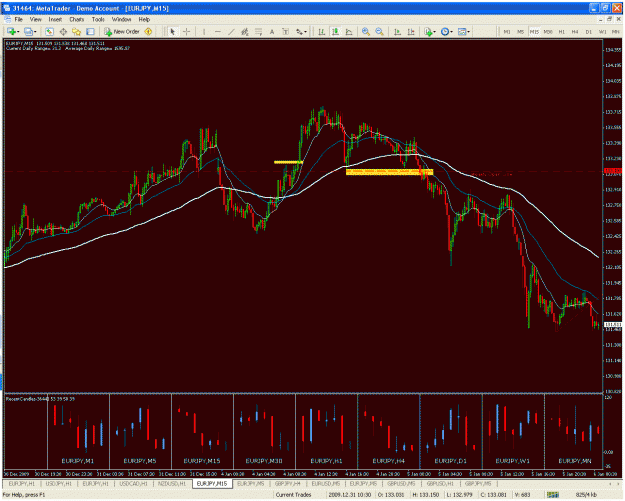Show the Data Window panel
The height and width of the screenshot is (501, 625).
coord(63,31)
